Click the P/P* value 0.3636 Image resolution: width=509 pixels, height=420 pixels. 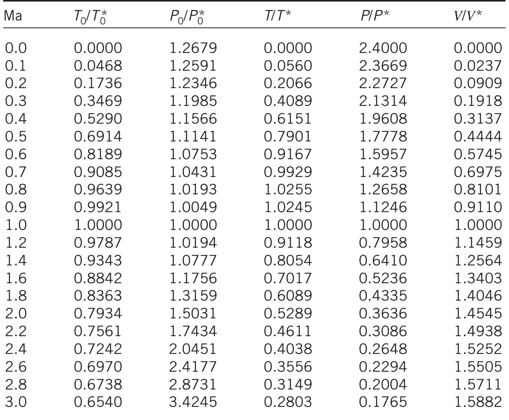[383, 313]
